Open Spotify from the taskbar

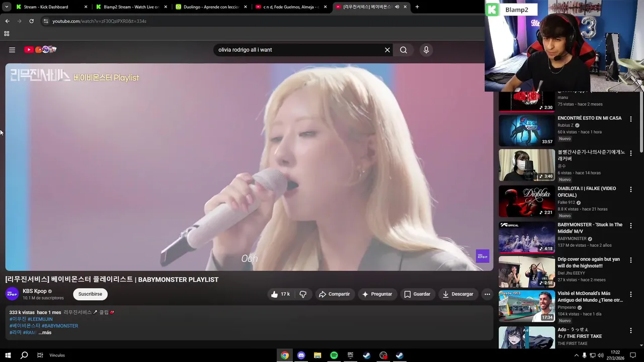334,355
